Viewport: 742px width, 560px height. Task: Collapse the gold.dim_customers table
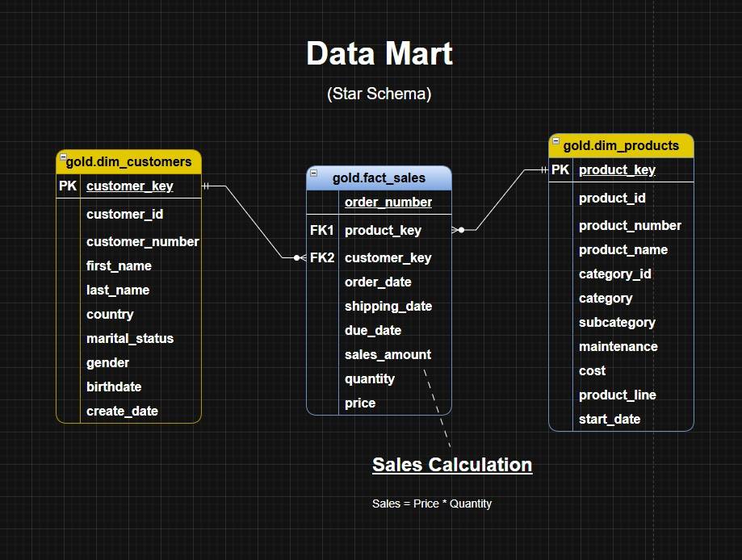tap(63, 157)
